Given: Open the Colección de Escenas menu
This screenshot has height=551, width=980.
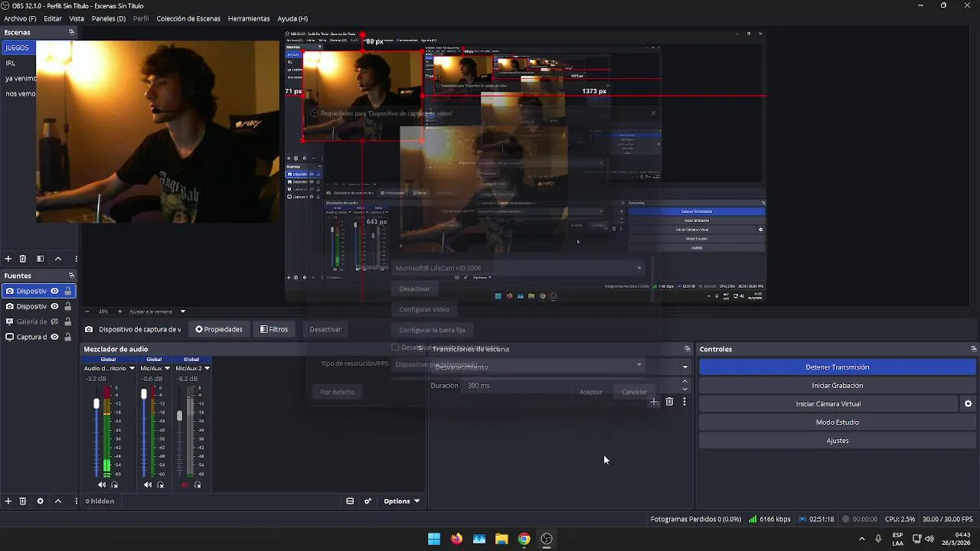Looking at the screenshot, I should [x=188, y=18].
